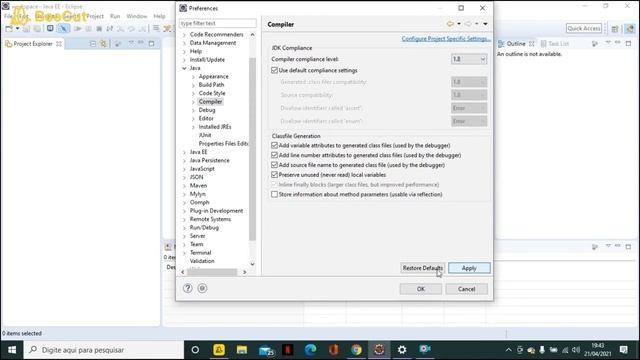Viewport: 640px width, 360px height.
Task: Open the Preferences view menu dropdown arrow
Action: click(x=485, y=24)
